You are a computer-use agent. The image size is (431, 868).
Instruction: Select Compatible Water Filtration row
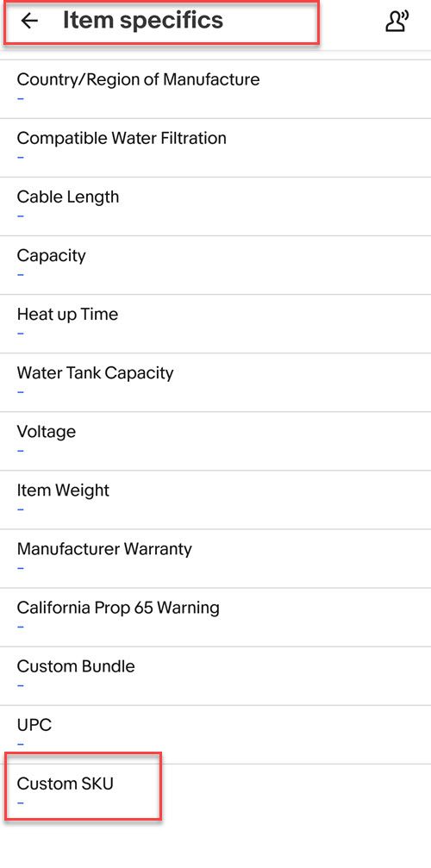click(x=215, y=147)
